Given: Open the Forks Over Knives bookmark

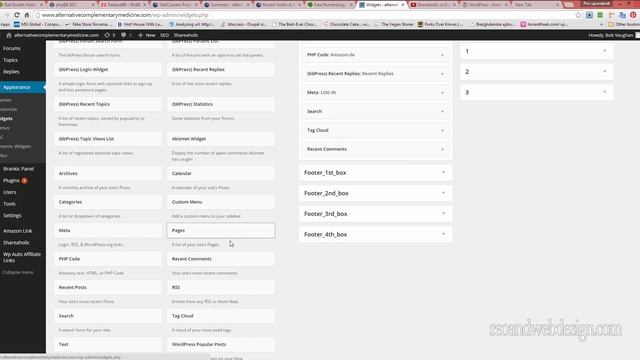Looking at the screenshot, I should coord(440,24).
